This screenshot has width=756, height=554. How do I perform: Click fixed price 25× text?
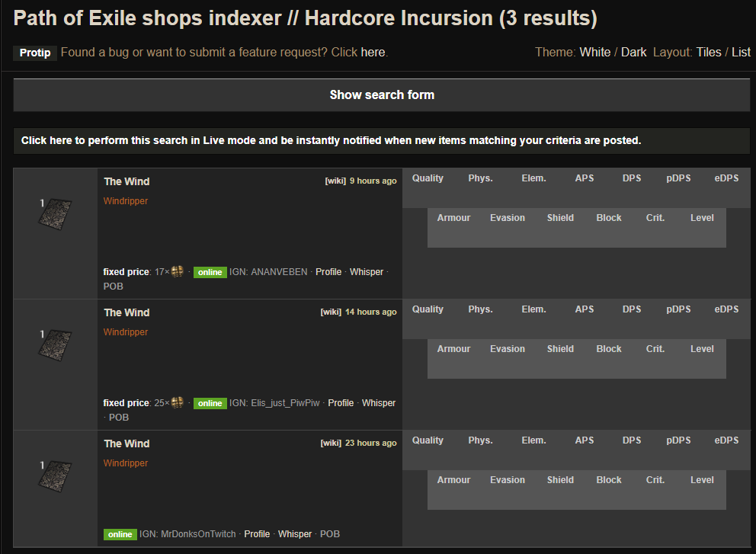tap(136, 403)
